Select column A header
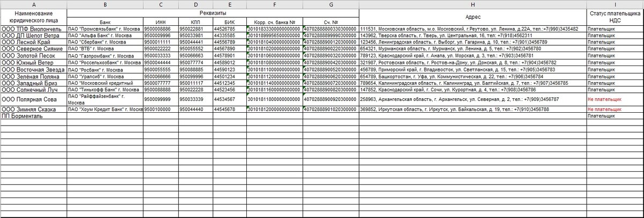 click(33, 4)
